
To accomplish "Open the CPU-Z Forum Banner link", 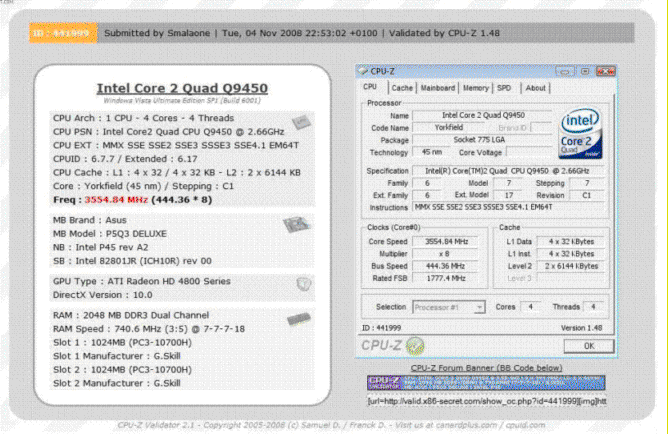I will 487,368.
